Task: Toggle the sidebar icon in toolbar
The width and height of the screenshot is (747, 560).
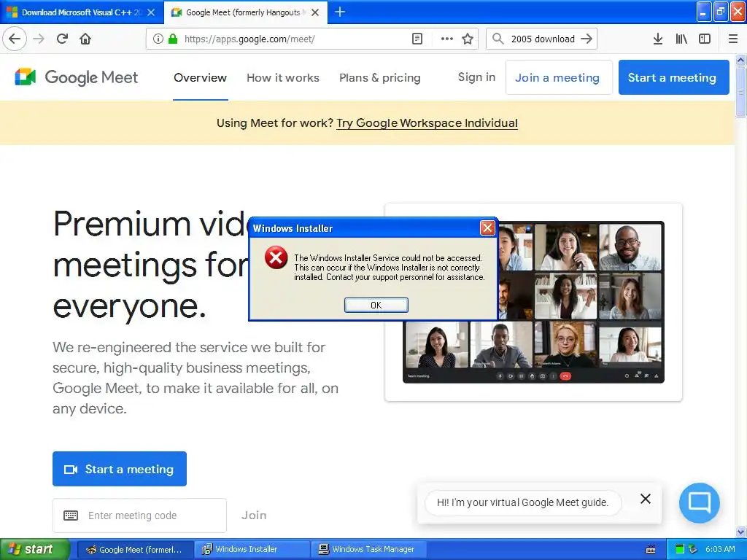Action: (x=705, y=39)
